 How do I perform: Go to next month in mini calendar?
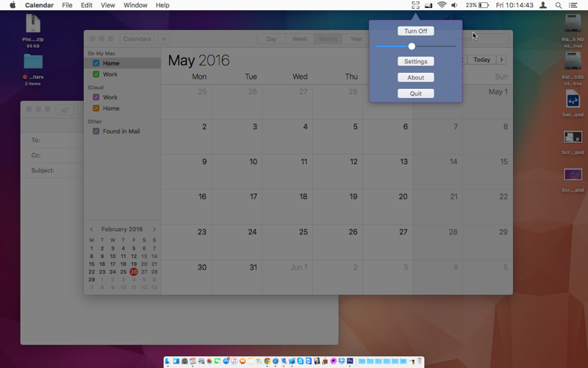click(154, 229)
